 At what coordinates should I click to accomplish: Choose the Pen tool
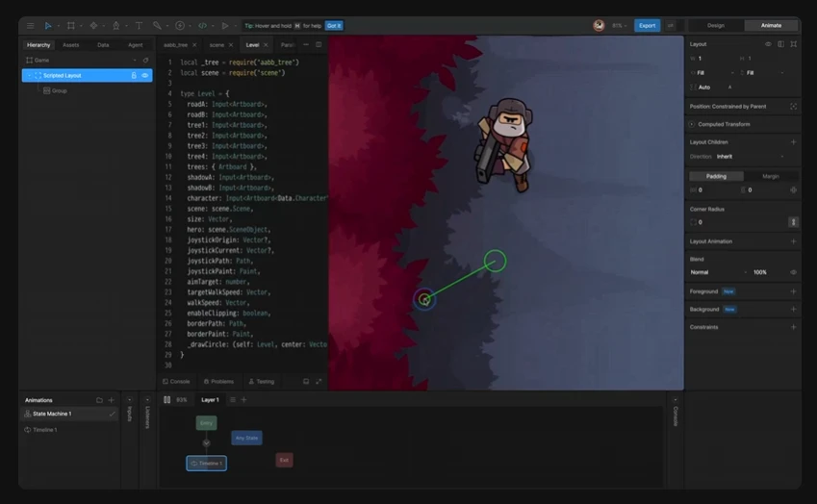tap(116, 26)
